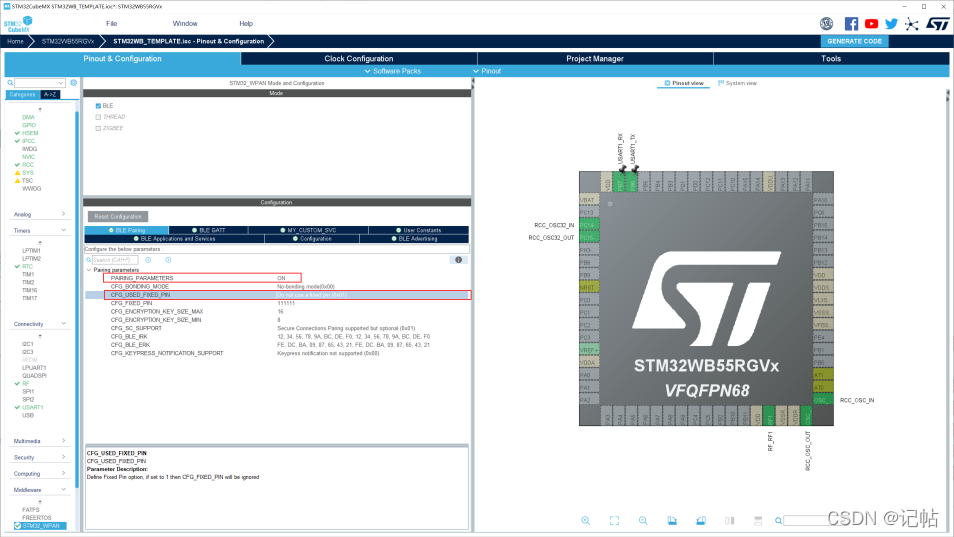
Task: Click the STM32WB55RGVx breadcrumb
Action: click(x=68, y=41)
